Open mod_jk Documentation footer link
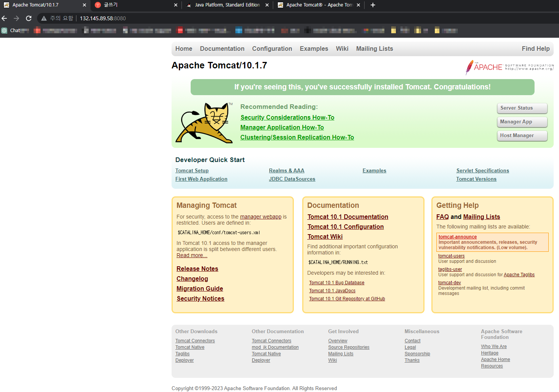The image size is (559, 392). pos(275,347)
